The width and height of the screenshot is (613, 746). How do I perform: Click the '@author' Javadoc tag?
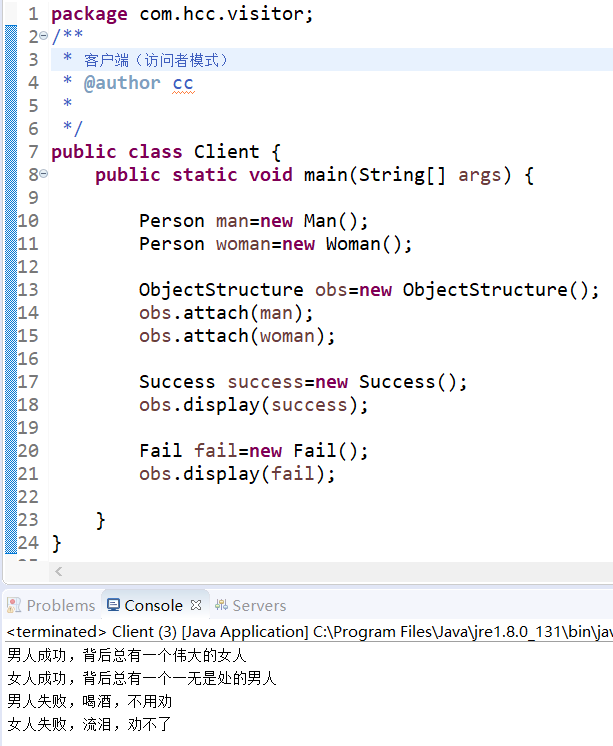(122, 83)
